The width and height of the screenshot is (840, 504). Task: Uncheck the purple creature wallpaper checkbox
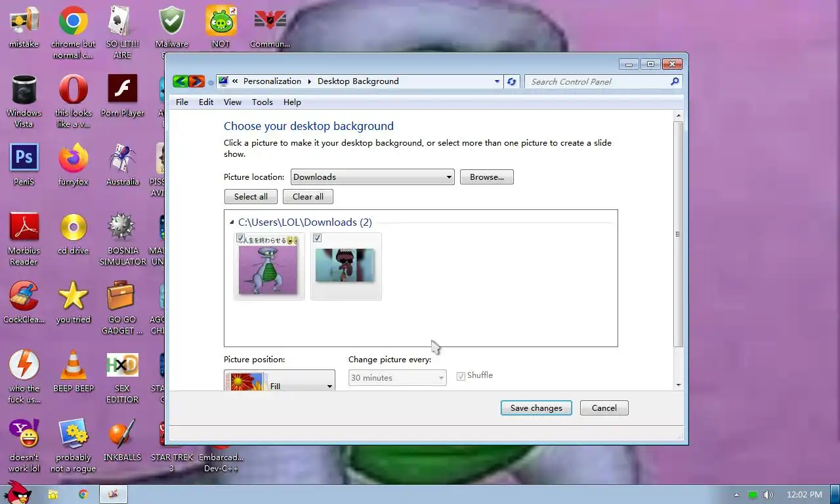[241, 238]
